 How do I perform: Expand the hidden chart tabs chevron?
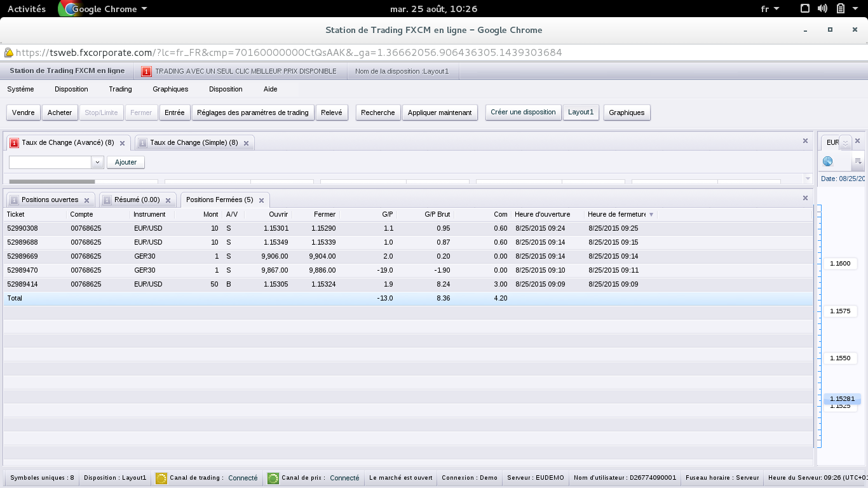[x=845, y=143]
